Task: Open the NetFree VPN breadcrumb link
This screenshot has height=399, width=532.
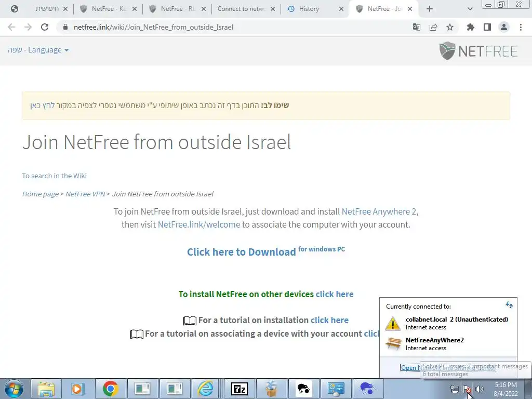Action: (85, 194)
